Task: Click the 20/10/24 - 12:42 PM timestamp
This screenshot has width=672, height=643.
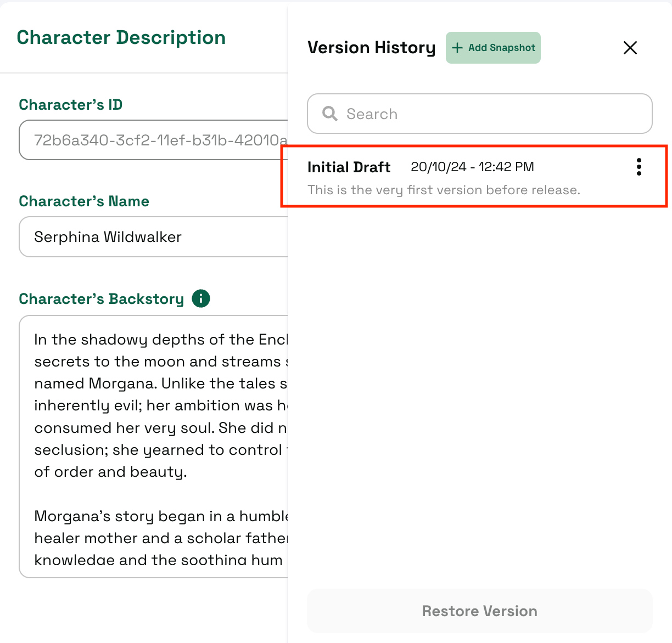Action: 472,167
